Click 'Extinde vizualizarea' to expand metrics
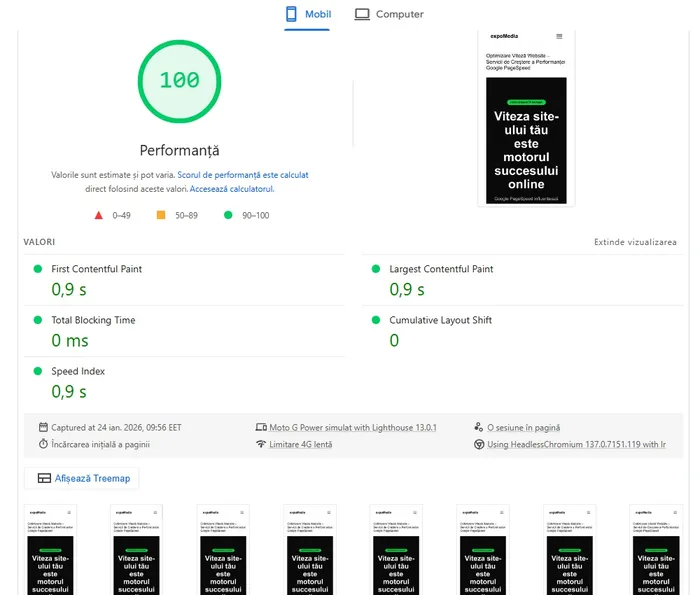Viewport: 700px width, 595px height. (635, 242)
